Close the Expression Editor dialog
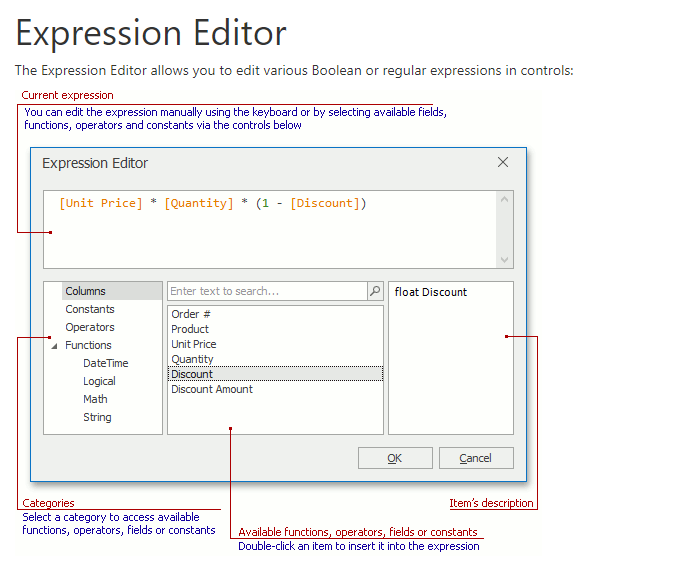 503,162
